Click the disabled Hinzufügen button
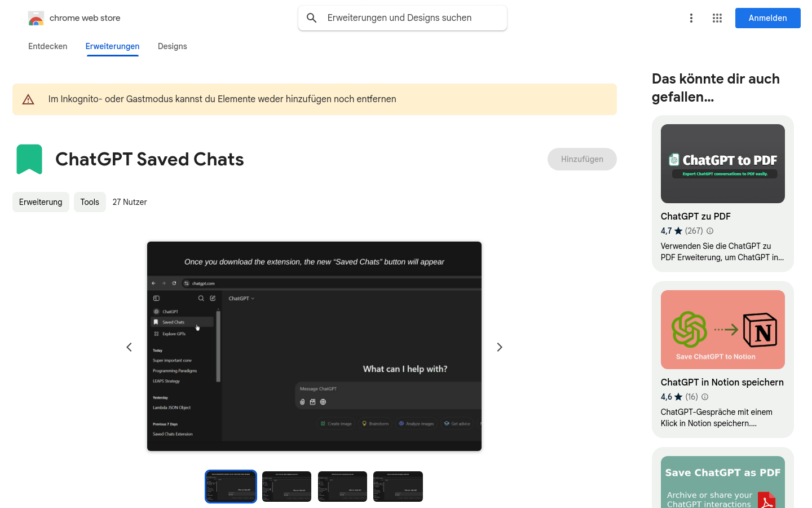Screen dimensions: 812x508 (x=582, y=159)
